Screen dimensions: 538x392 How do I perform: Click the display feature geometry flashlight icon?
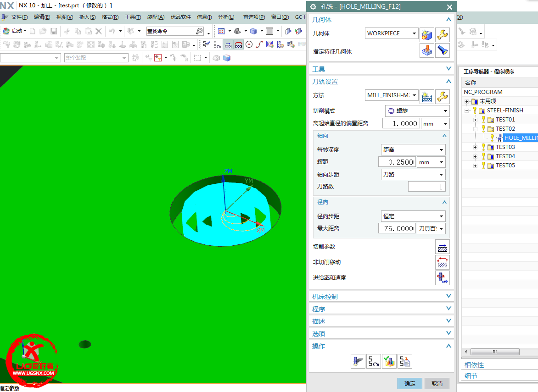(442, 51)
